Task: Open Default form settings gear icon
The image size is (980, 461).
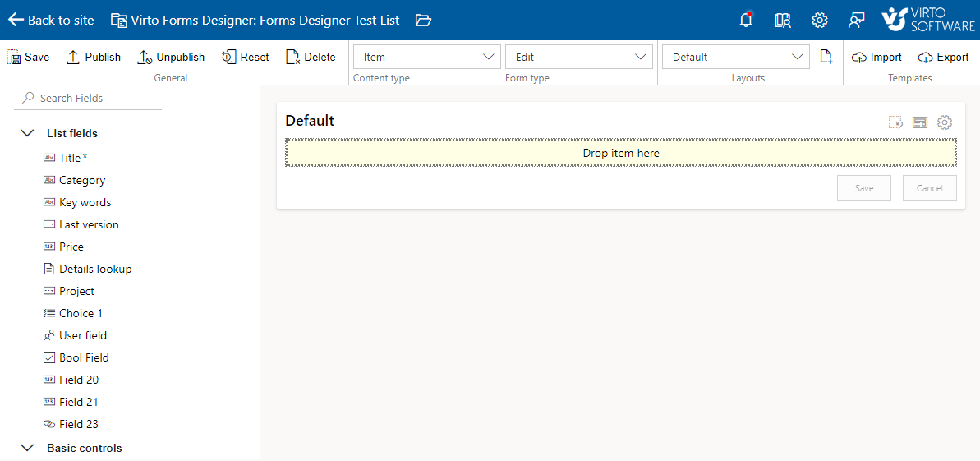Action: tap(945, 122)
